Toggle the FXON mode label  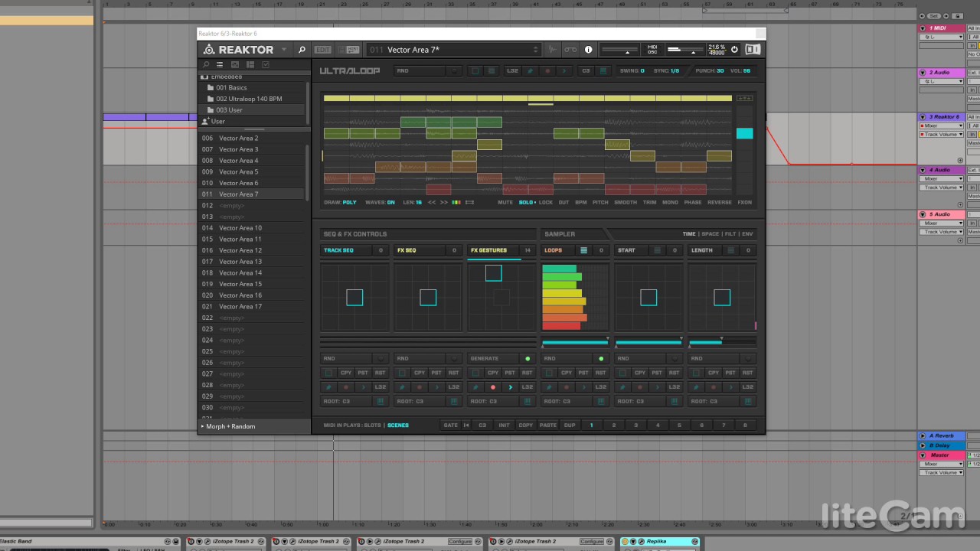(744, 203)
